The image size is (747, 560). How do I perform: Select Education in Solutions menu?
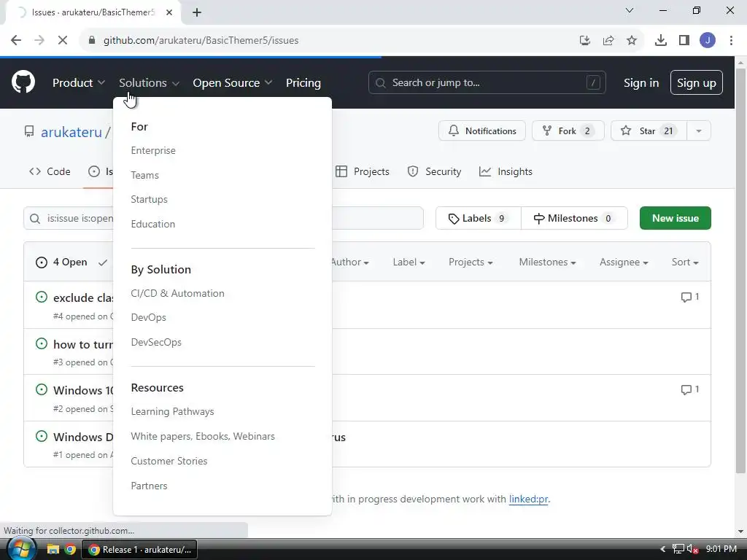click(x=153, y=224)
